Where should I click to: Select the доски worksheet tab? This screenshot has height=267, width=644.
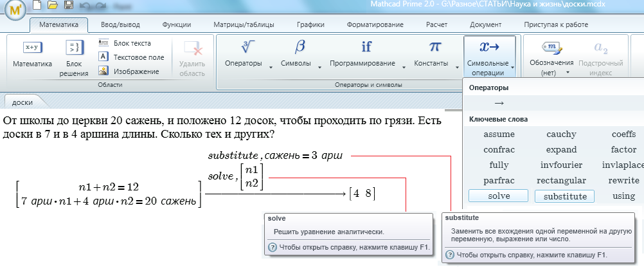click(22, 102)
